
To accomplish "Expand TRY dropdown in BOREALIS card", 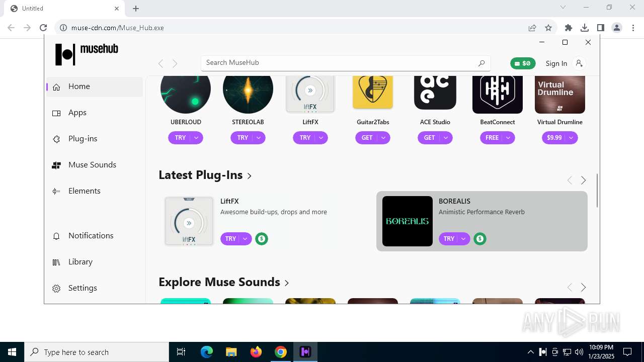I will pos(463,239).
